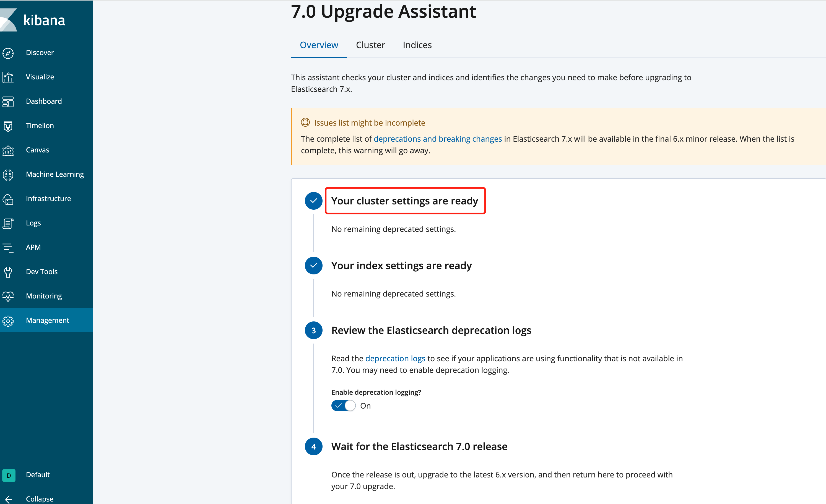The height and width of the screenshot is (504, 826).
Task: Click 'Enable deprecation logging?' label
Action: 376,392
